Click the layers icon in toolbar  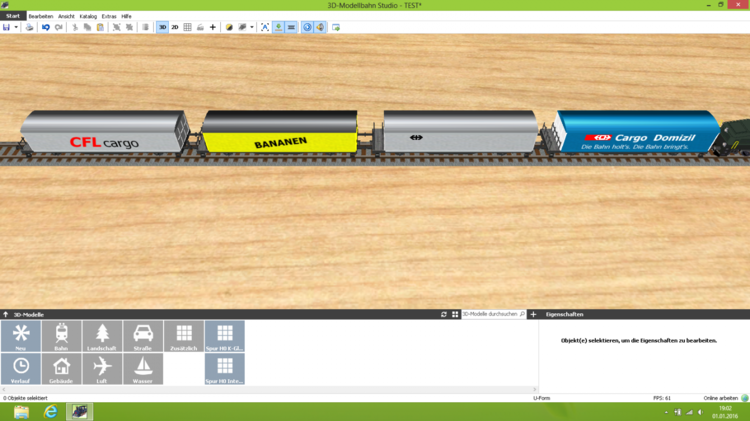(x=243, y=27)
